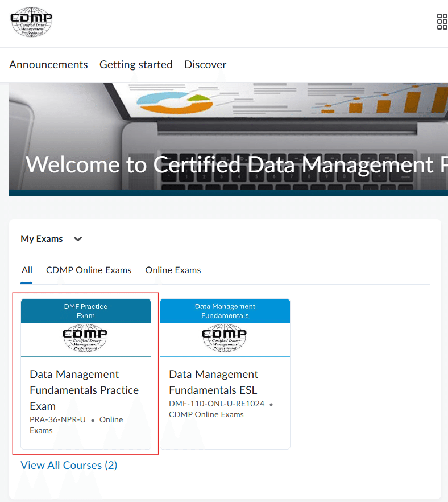Switch to the CDMP Online Exams tab

[89, 270]
